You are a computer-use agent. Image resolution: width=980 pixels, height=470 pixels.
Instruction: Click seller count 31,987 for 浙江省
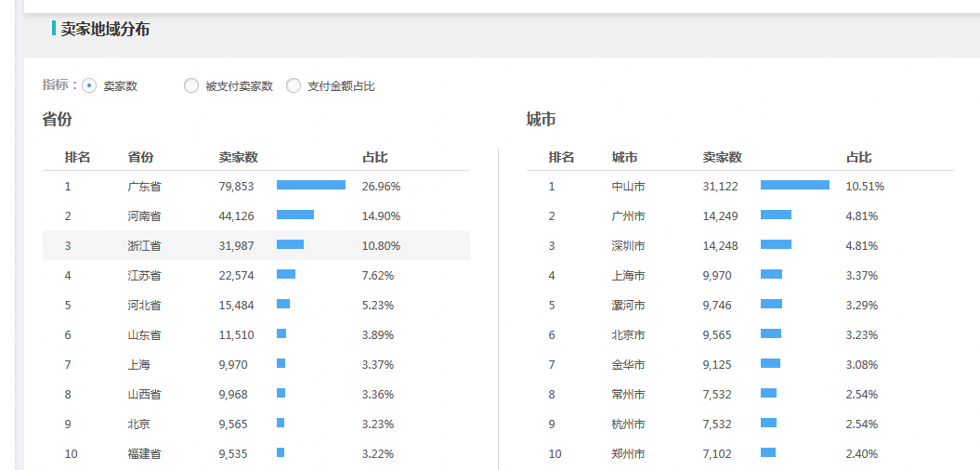[x=236, y=245]
